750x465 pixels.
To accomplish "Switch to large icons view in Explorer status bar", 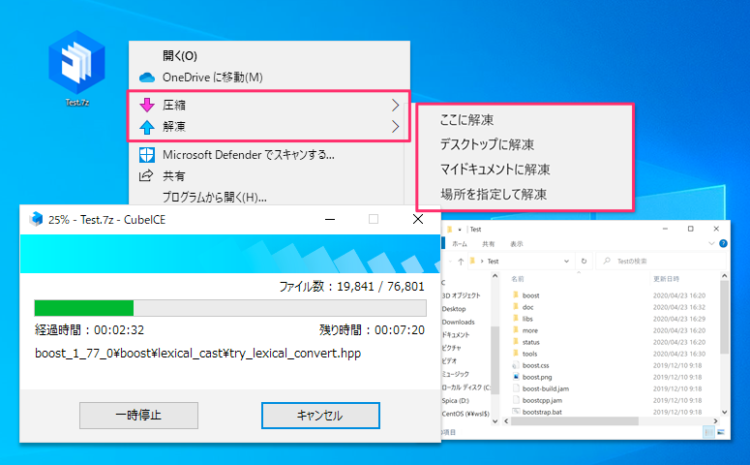I will 721,432.
